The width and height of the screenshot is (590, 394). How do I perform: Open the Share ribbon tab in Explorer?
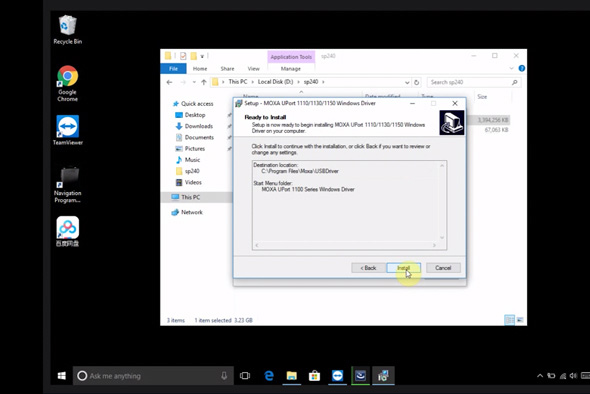click(x=227, y=68)
